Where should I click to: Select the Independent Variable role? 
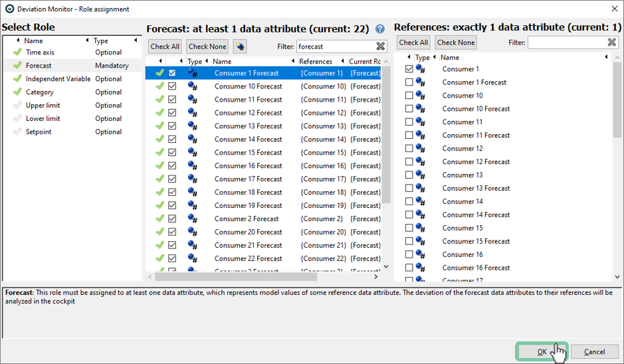(x=72, y=79)
